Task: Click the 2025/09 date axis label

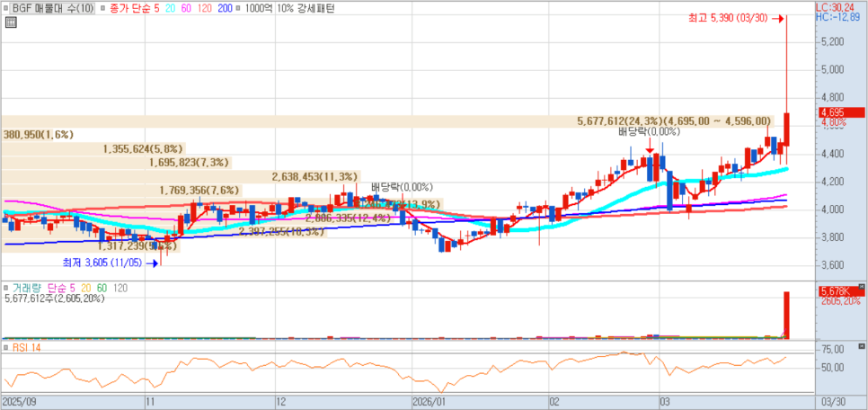Action: click(18, 401)
